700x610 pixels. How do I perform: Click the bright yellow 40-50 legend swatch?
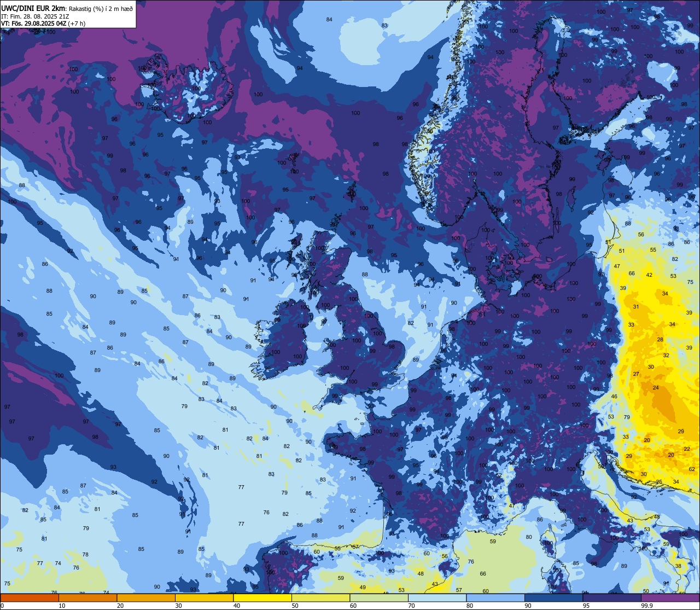pos(262,598)
